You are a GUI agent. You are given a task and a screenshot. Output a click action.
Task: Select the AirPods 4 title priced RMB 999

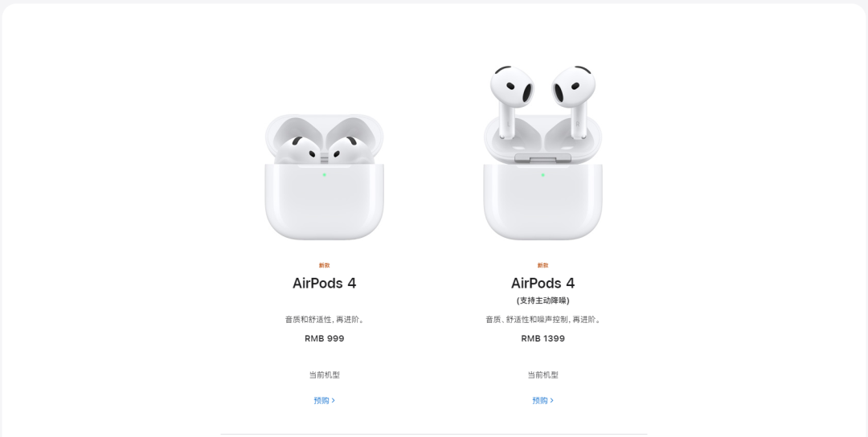[x=325, y=284]
